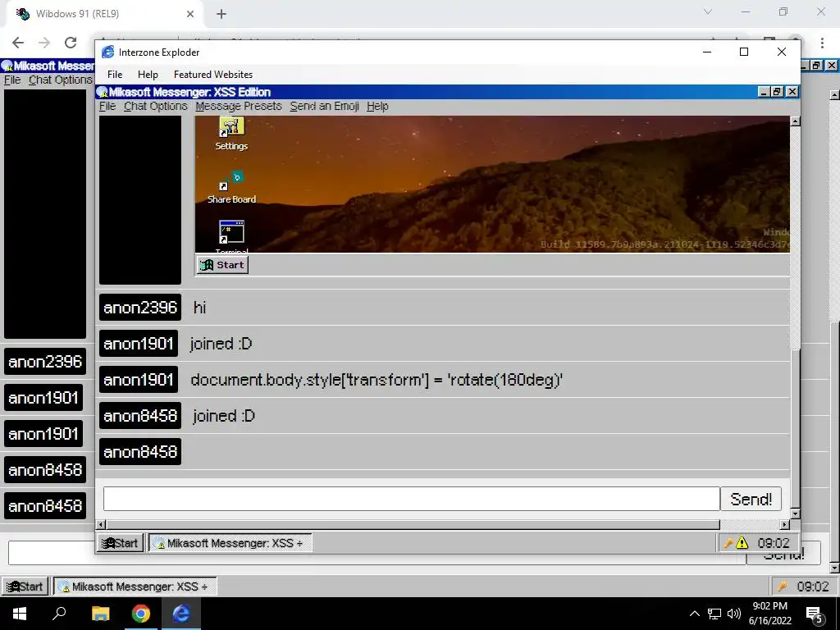840x630 pixels.
Task: Click the key tray icon beside the warning triangle
Action: coord(728,543)
